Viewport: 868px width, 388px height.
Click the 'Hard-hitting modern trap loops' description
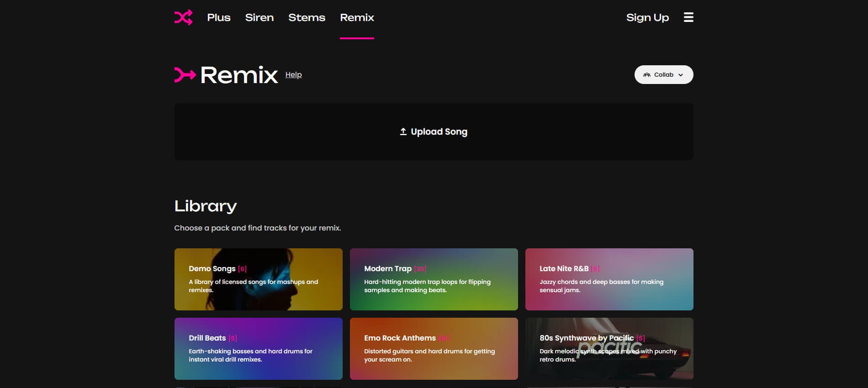click(x=428, y=286)
